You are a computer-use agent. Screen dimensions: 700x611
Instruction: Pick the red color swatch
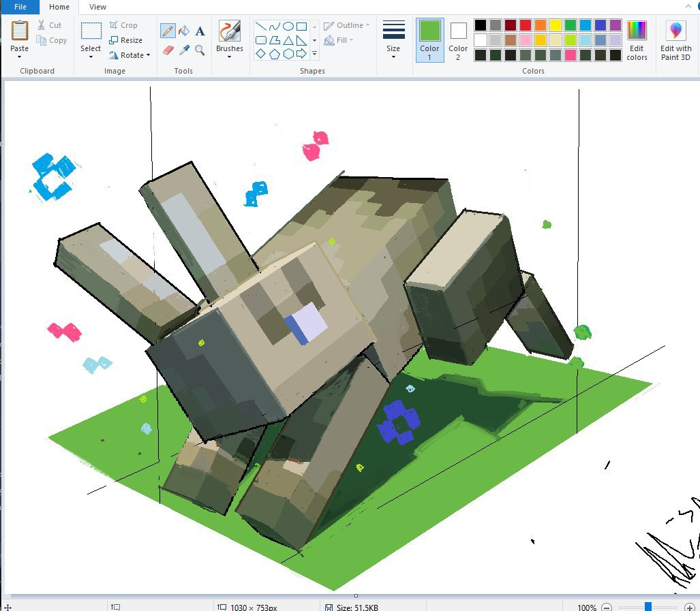tap(526, 25)
